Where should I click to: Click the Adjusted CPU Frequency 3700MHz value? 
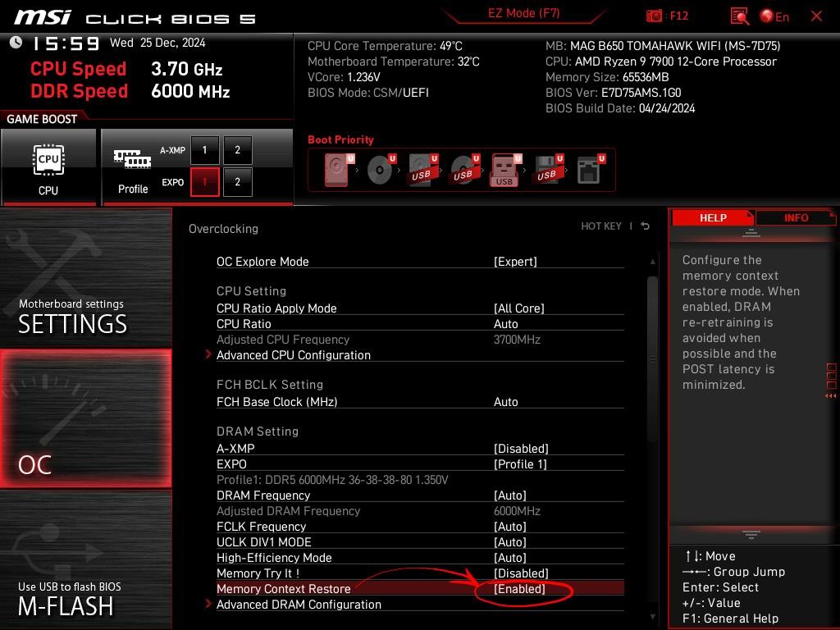tap(517, 340)
